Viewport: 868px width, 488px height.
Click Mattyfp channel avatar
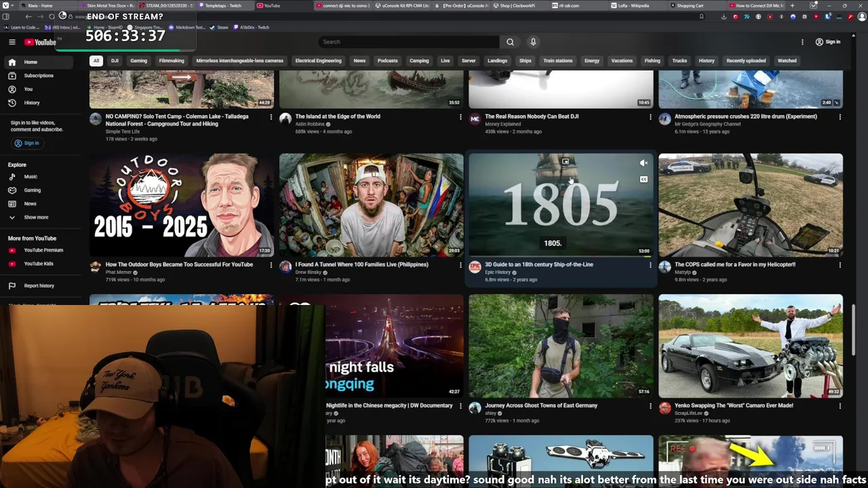point(665,267)
